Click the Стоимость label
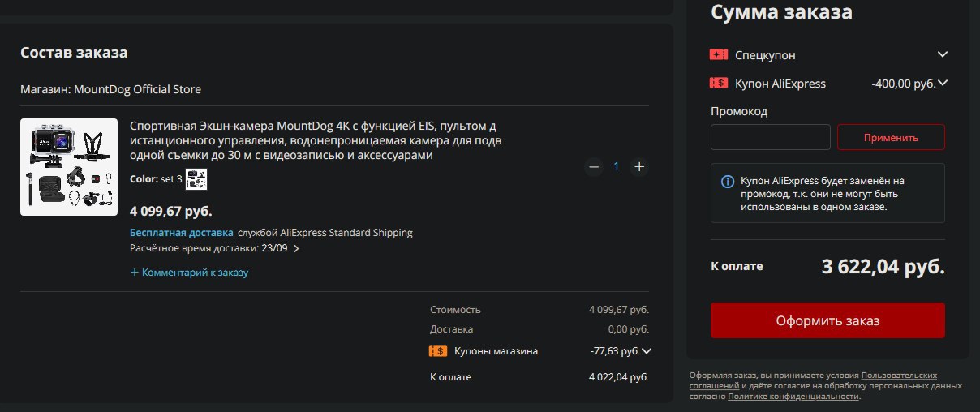The image size is (980, 412). [455, 310]
